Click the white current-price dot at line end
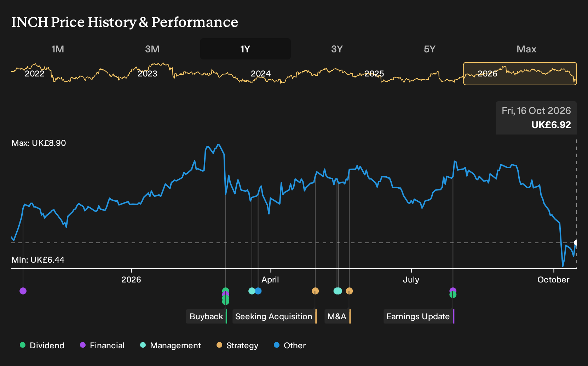Screen dimensions: 588x366 576,243
